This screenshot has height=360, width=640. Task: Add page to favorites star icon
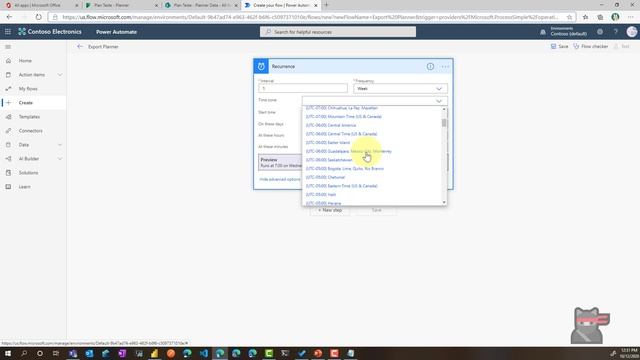(x=569, y=17)
